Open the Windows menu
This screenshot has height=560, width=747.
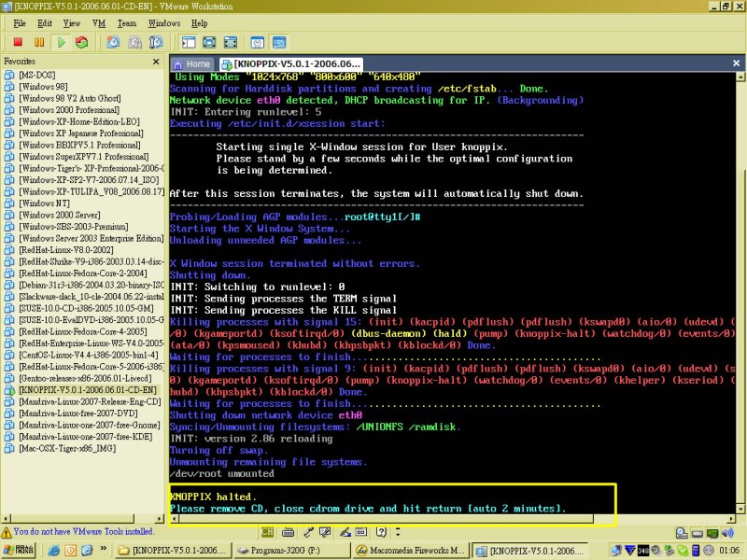pos(164,23)
